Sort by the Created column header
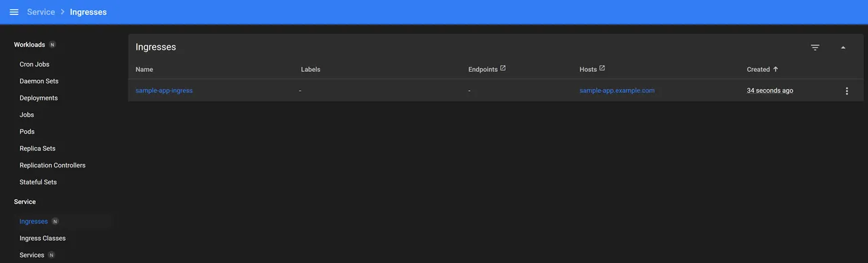 coord(758,69)
